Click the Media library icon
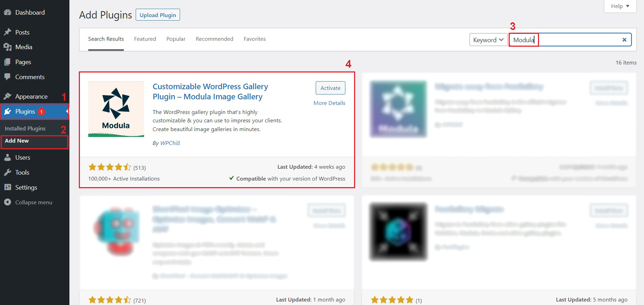644x305 pixels. (8, 47)
